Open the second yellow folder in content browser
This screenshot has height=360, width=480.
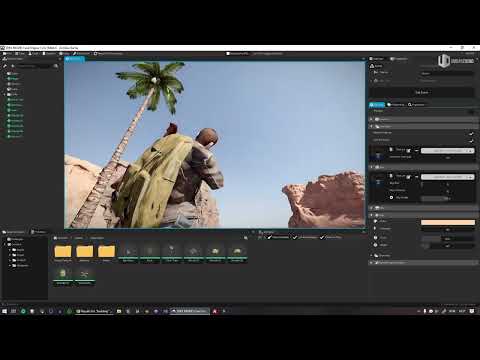pyautogui.click(x=85, y=252)
